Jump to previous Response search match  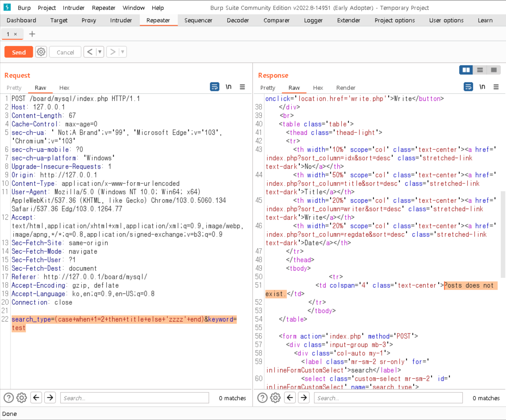290,397
